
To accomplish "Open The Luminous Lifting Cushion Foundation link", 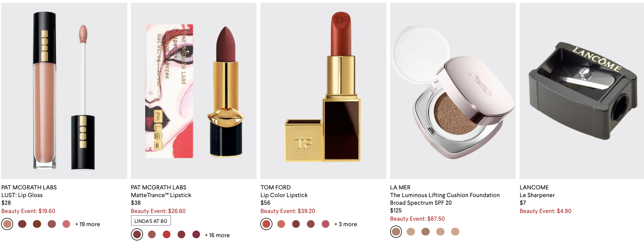I will click(445, 199).
